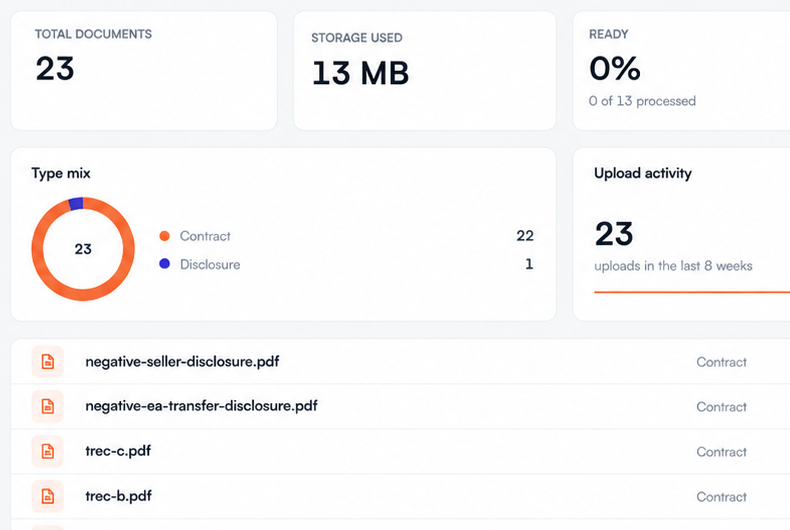790x530 pixels.
Task: Click the TOTAL DOCUMENTS label
Action: pyautogui.click(x=93, y=34)
